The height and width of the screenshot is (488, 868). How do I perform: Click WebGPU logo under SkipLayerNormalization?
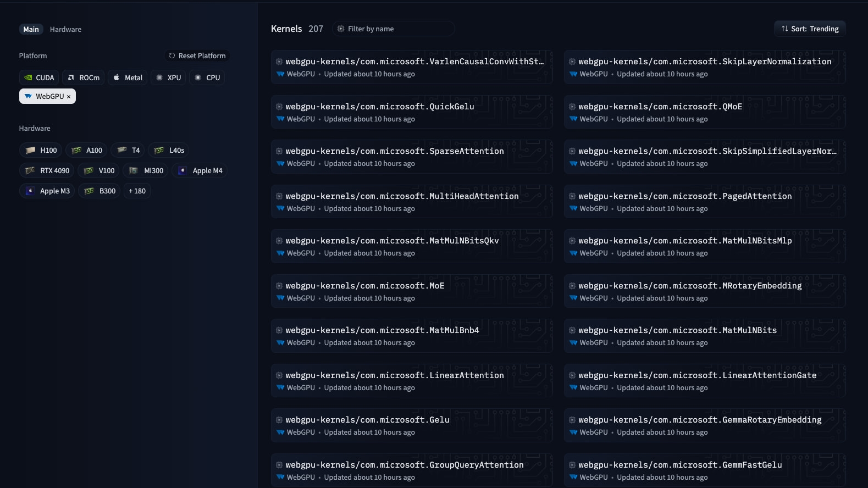573,74
